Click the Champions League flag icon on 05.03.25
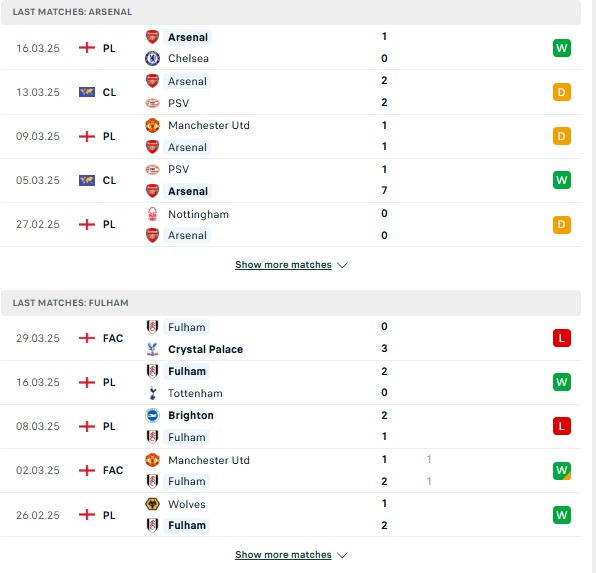 [87, 180]
